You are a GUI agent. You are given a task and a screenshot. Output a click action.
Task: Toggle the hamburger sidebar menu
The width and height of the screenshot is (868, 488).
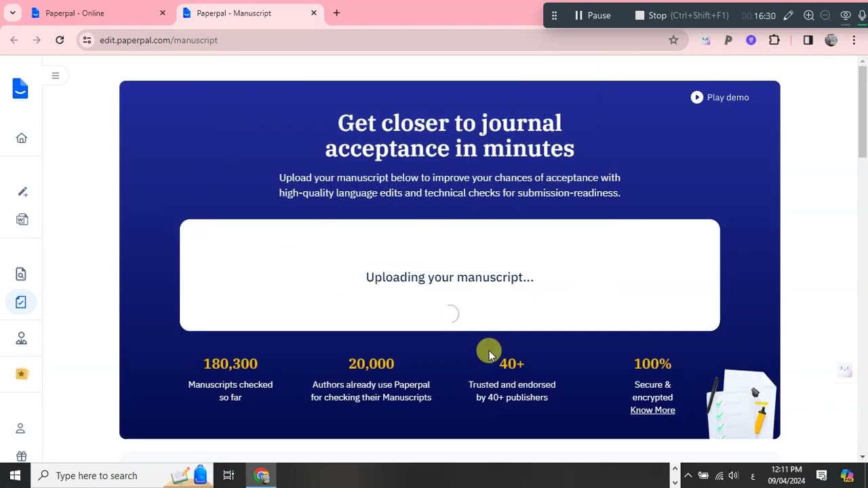pos(56,76)
